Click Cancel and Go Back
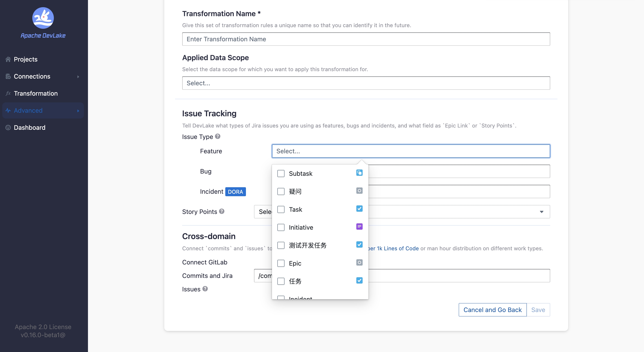644x352 pixels. 493,310
